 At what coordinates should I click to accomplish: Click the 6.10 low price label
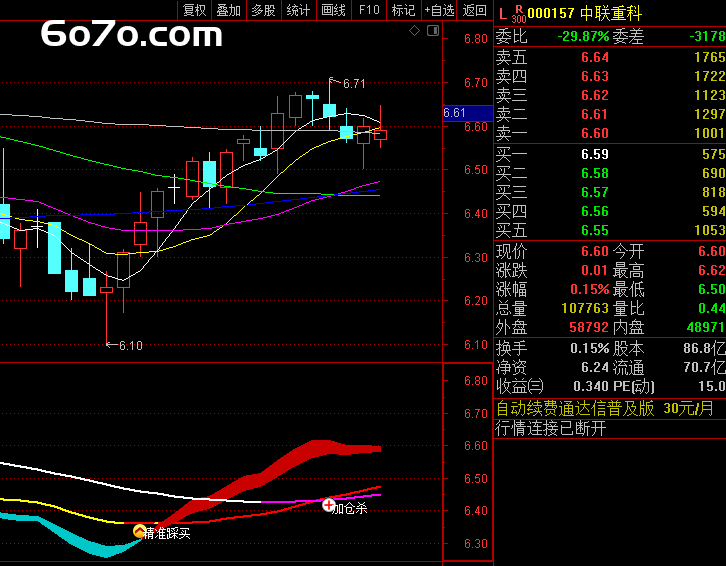click(131, 346)
